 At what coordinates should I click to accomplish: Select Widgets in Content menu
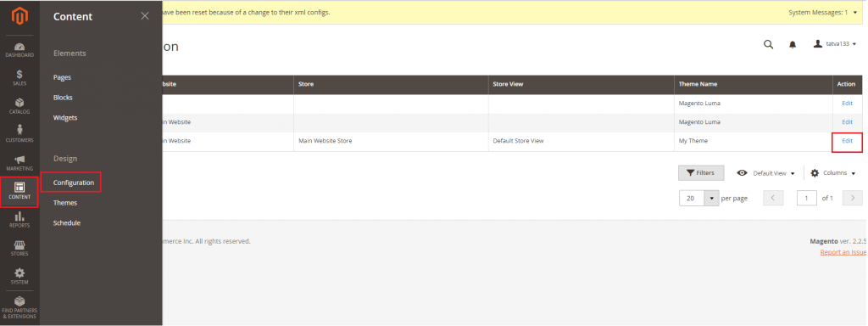pyautogui.click(x=65, y=117)
